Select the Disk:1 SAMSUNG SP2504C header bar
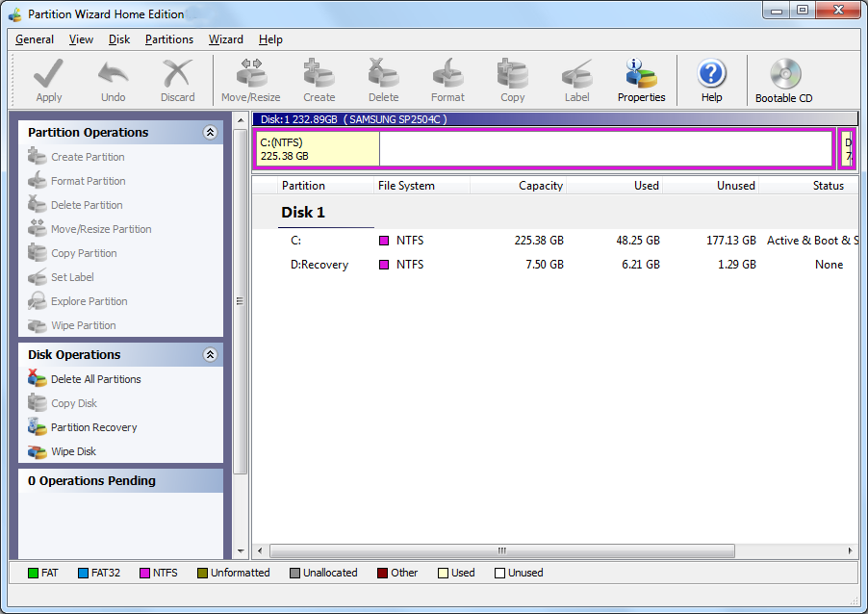The width and height of the screenshot is (868, 614). coord(554,119)
